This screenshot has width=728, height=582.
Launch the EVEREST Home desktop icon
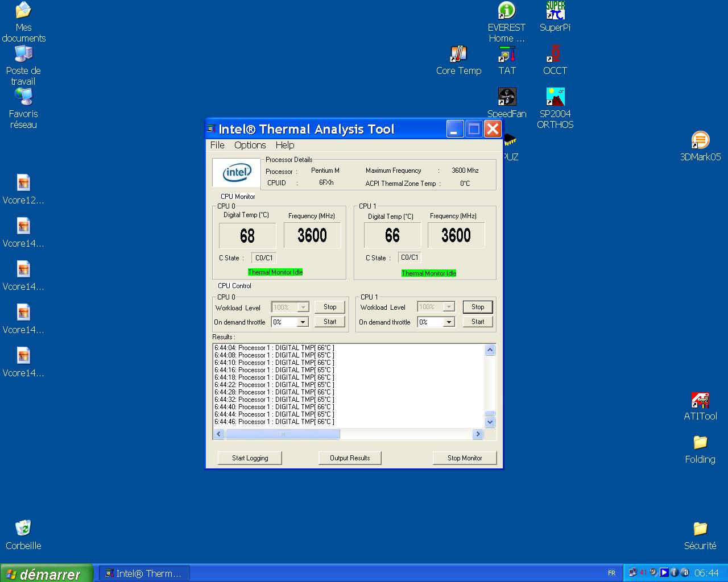[506, 11]
